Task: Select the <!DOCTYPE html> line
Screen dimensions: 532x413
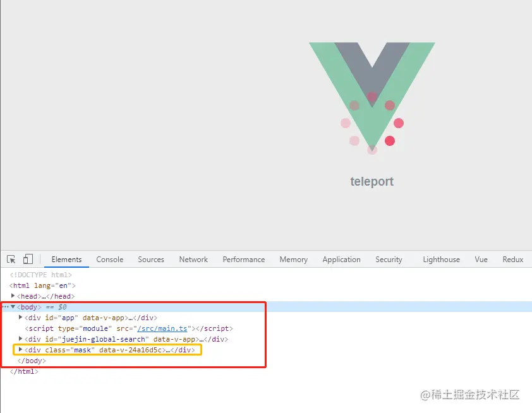Action: coord(40,275)
